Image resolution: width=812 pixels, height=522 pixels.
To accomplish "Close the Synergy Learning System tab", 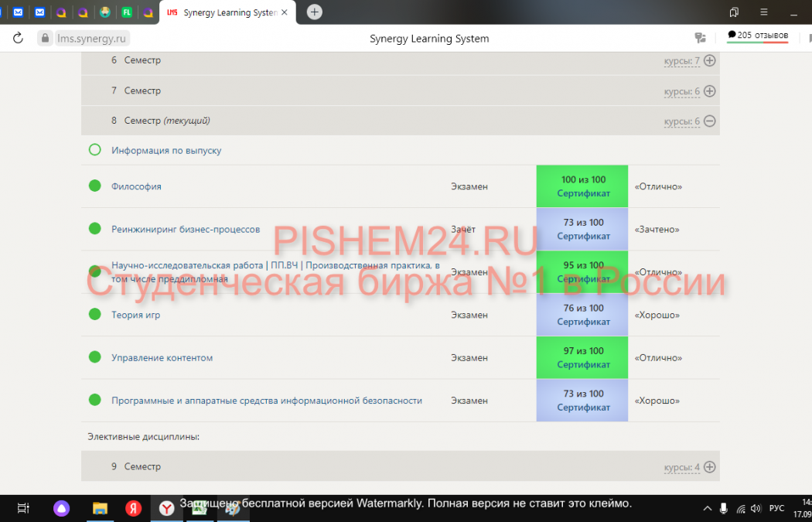I will [285, 12].
